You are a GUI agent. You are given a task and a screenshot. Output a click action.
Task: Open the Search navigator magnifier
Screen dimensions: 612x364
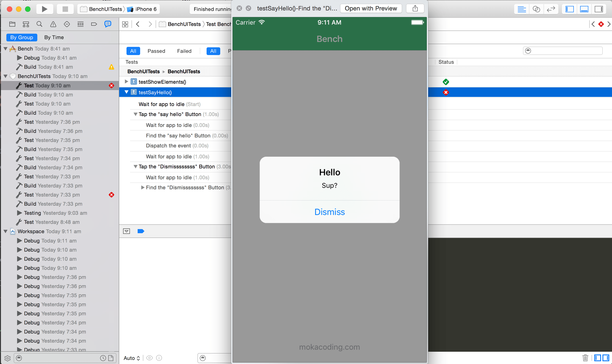39,24
